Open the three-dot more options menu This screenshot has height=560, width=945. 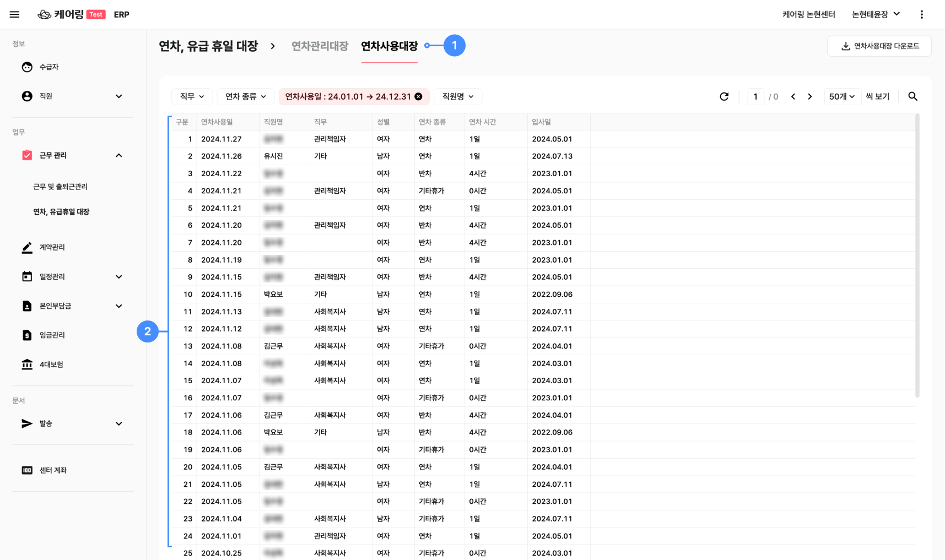(921, 14)
